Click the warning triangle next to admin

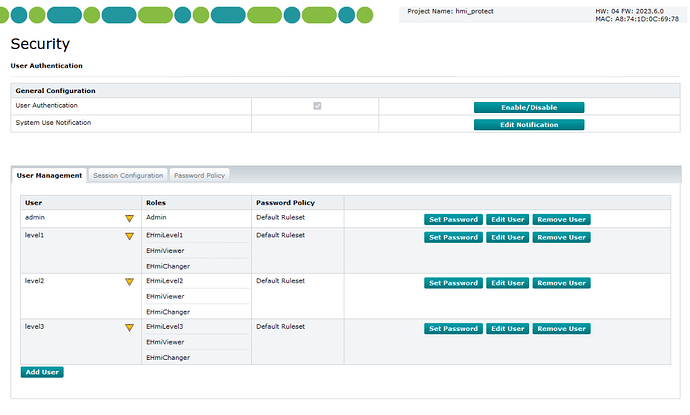coord(129,218)
